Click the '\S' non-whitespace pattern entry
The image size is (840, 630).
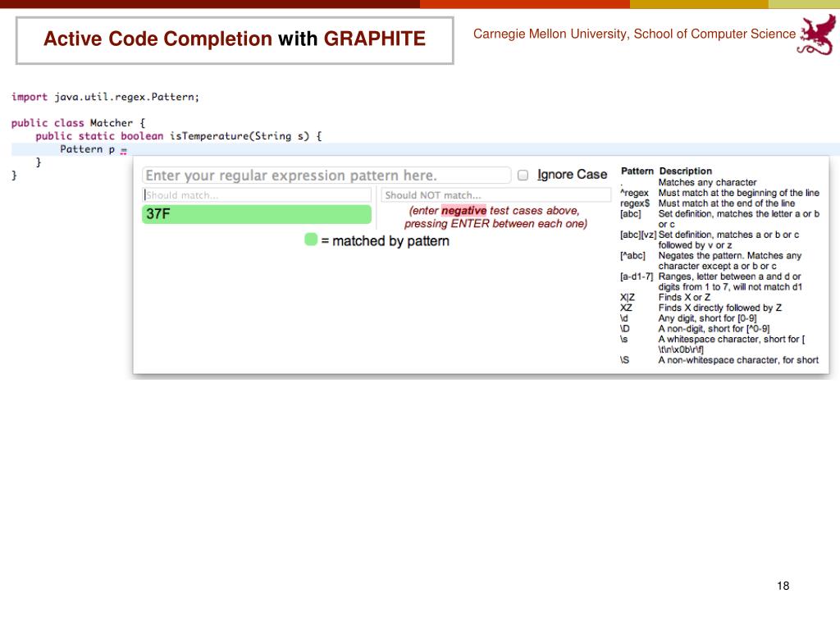coord(624,360)
